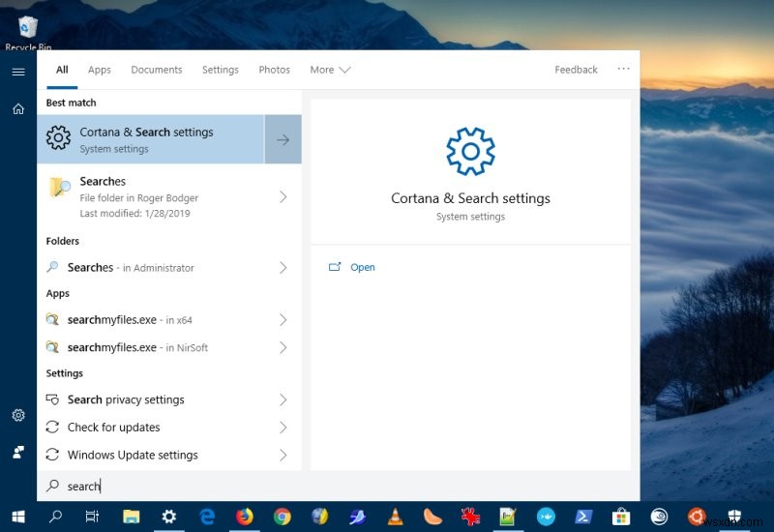
Task: Open the orange fruit-shaped app on the taskbar
Action: pyautogui.click(x=432, y=517)
